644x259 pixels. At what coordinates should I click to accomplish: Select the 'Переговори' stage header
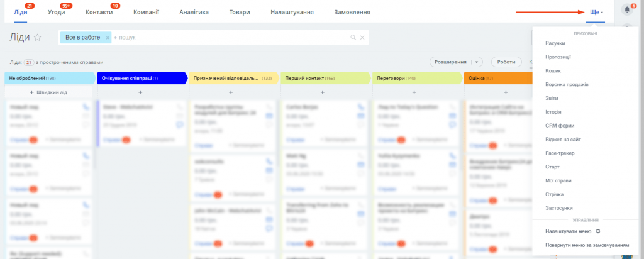(x=416, y=78)
